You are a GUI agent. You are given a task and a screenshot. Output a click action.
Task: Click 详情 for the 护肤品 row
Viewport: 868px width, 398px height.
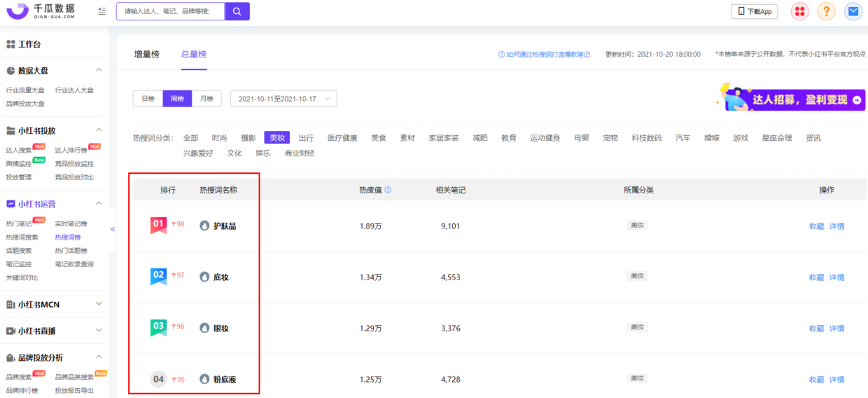click(836, 226)
